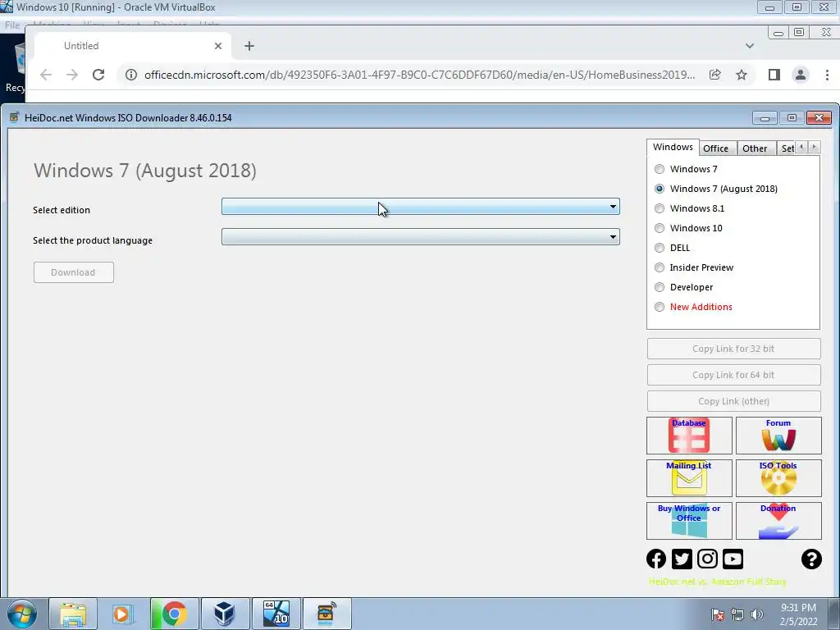Switch to the partially hidden Set tab

[787, 148]
